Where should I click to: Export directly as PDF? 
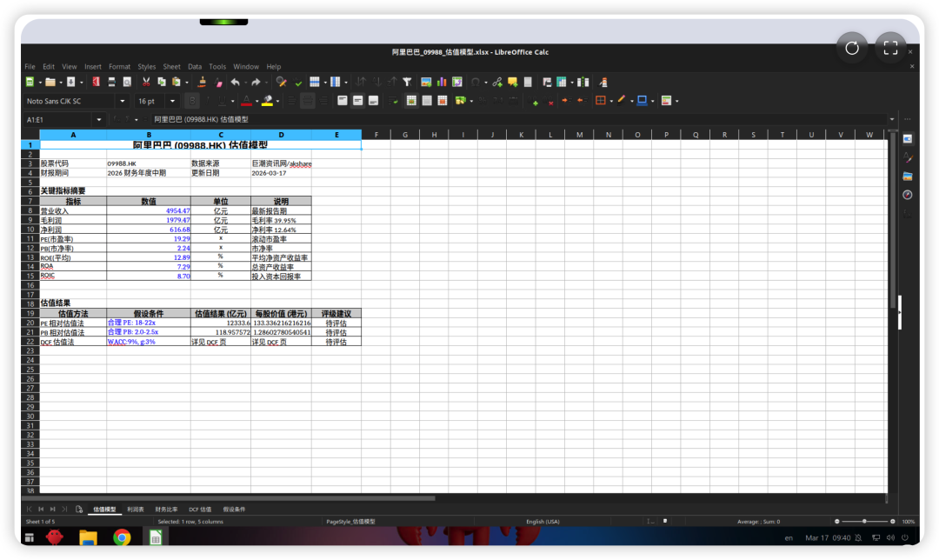[96, 82]
